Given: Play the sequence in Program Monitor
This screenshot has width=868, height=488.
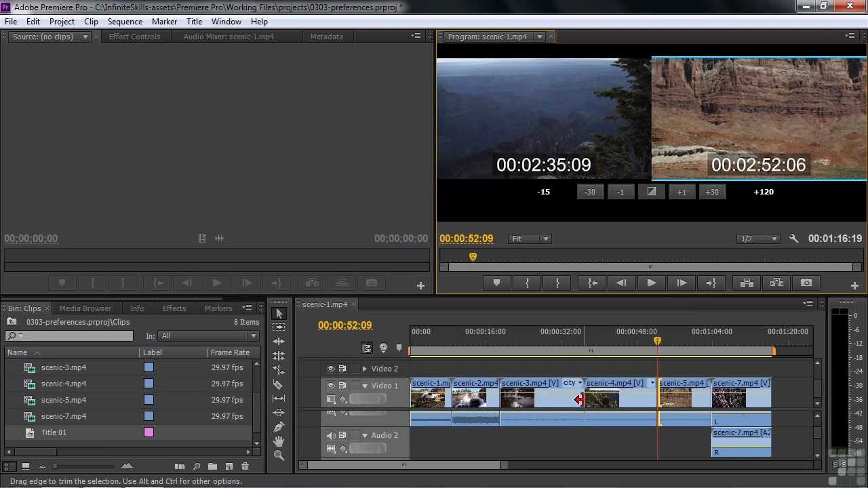Looking at the screenshot, I should coord(652,283).
